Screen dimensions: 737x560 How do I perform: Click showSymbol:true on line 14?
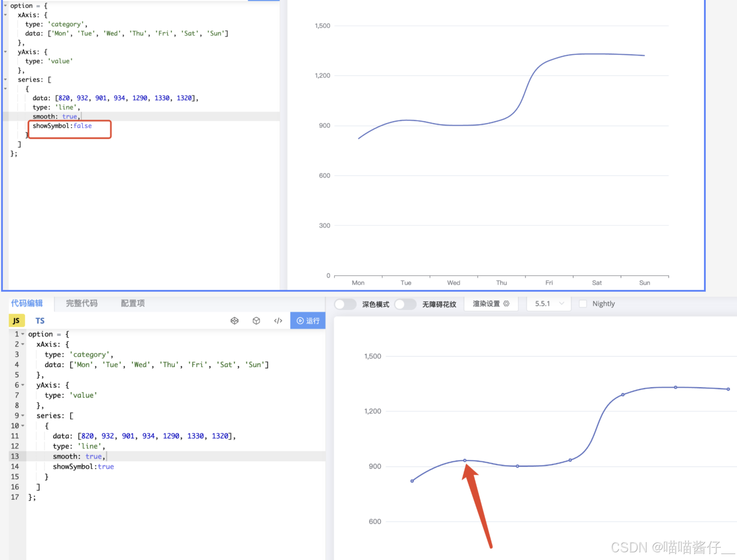83,467
